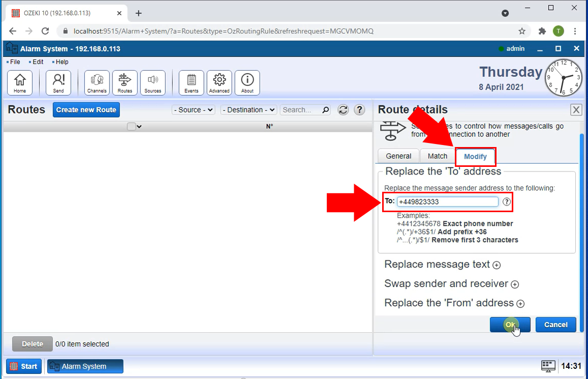Screen dimensions: 588x379
Task: Switch to the General tab
Action: click(x=398, y=156)
